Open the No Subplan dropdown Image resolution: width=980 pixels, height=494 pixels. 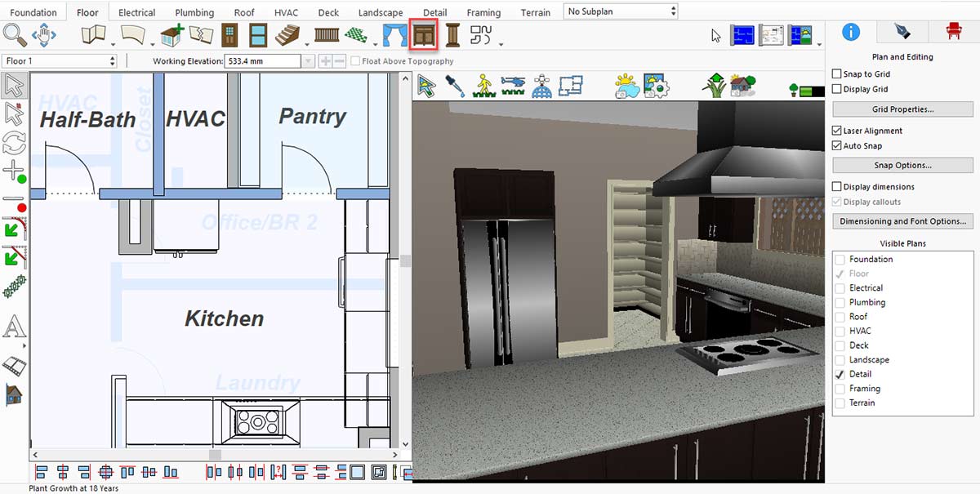point(621,11)
